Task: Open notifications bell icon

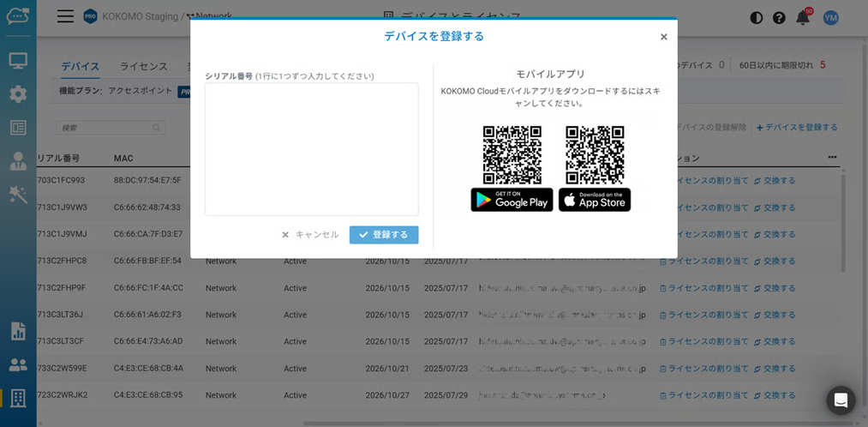Action: [803, 17]
